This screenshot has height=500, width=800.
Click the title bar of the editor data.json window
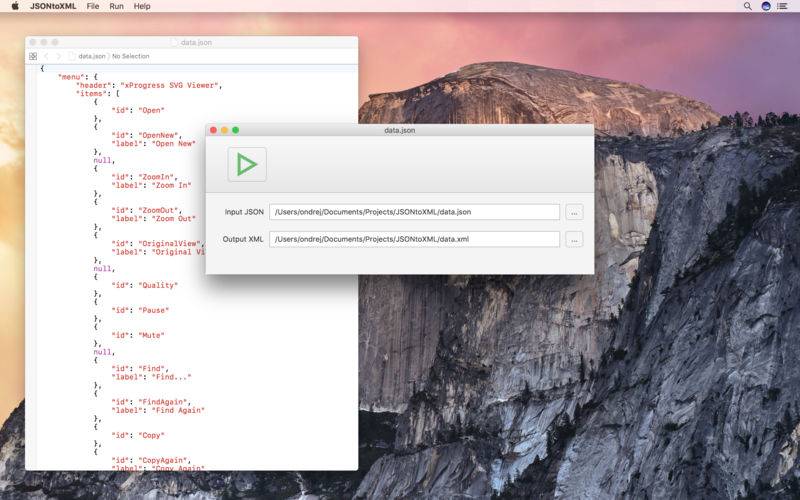pos(192,42)
